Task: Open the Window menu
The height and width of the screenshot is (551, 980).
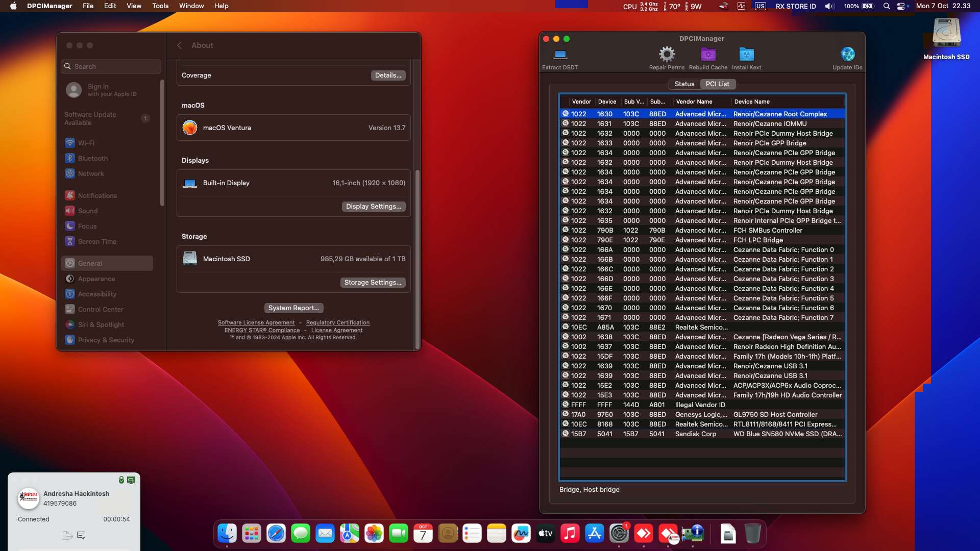Action: (191, 6)
